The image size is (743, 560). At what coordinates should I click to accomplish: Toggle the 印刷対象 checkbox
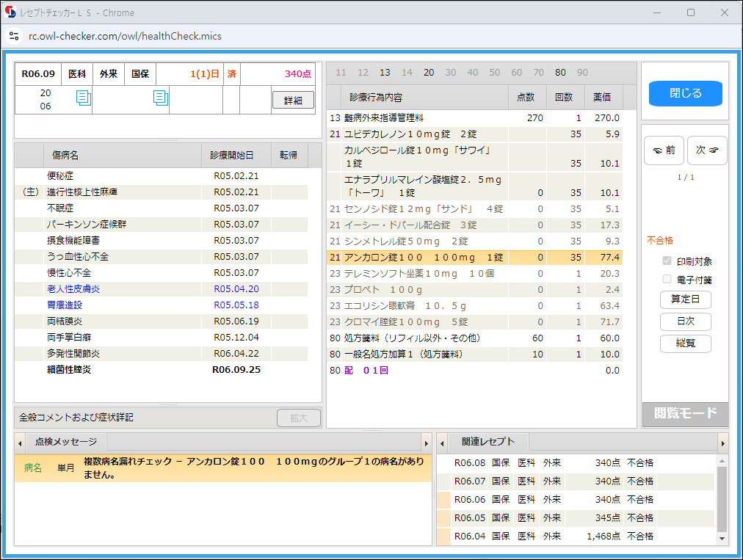(x=667, y=261)
